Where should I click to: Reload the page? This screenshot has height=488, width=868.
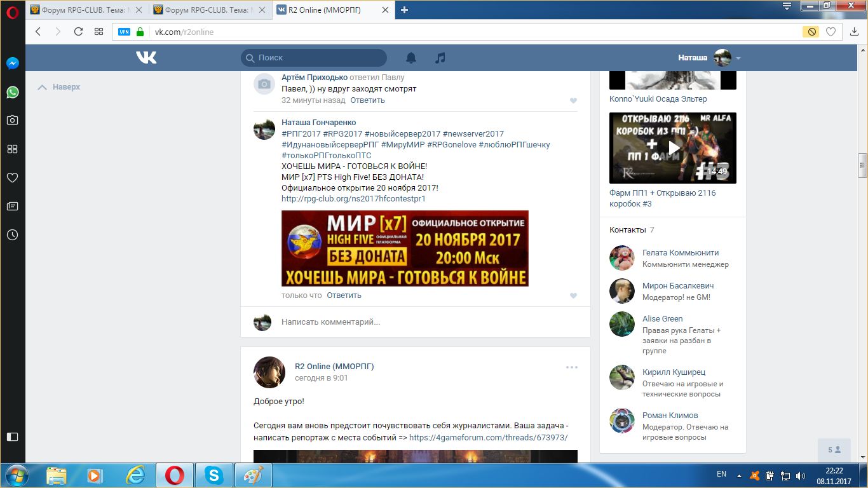(x=78, y=32)
